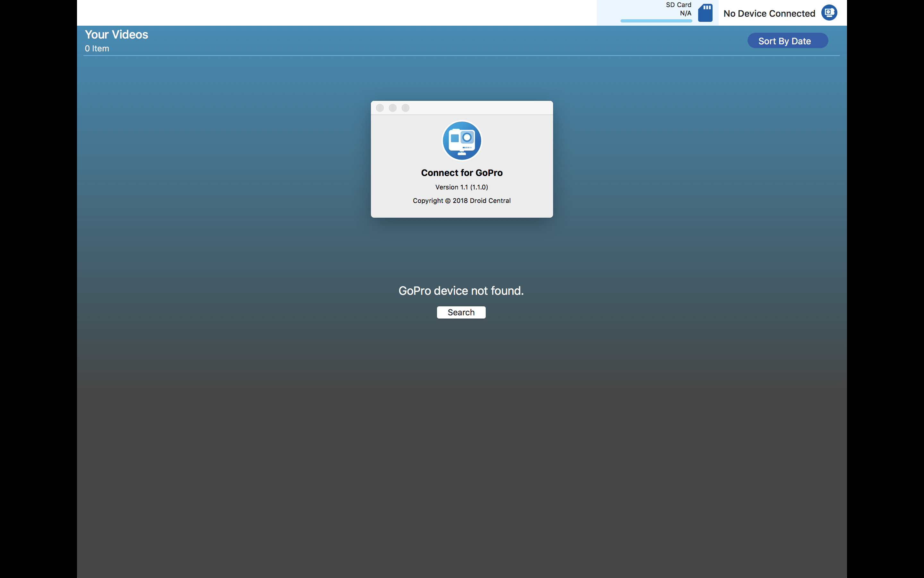Click the 'GoPro device not found.' message
This screenshot has width=924, height=578.
click(x=461, y=291)
